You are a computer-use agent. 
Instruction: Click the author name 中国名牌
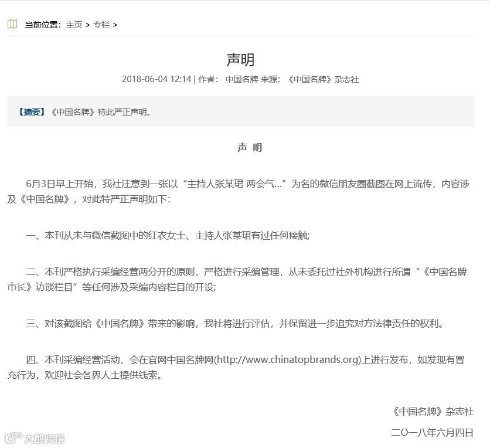[242, 79]
